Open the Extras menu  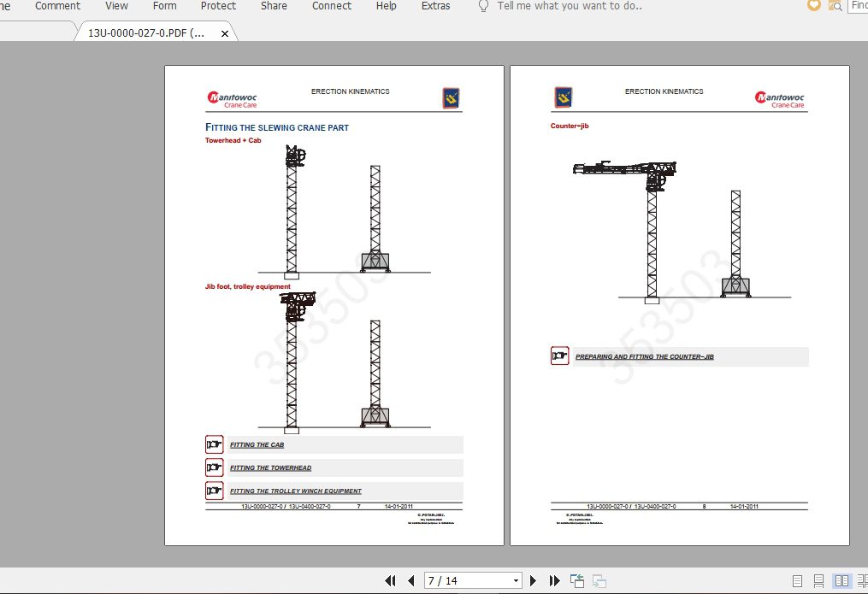(435, 6)
